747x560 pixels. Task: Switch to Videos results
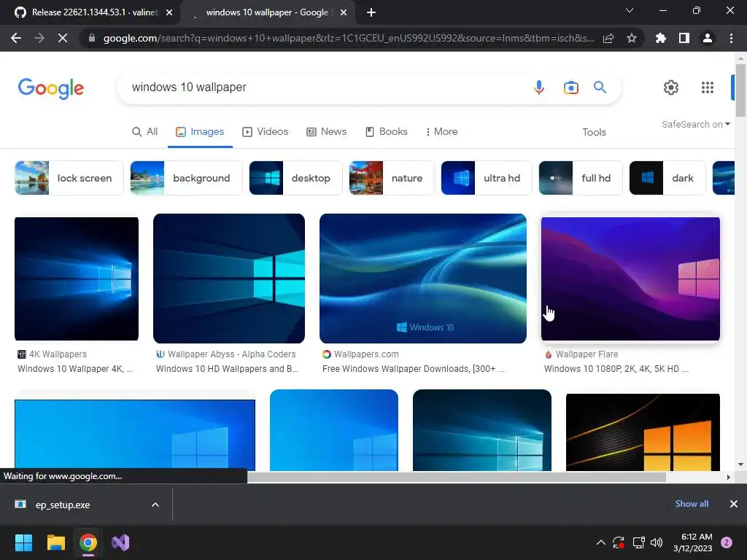point(265,132)
